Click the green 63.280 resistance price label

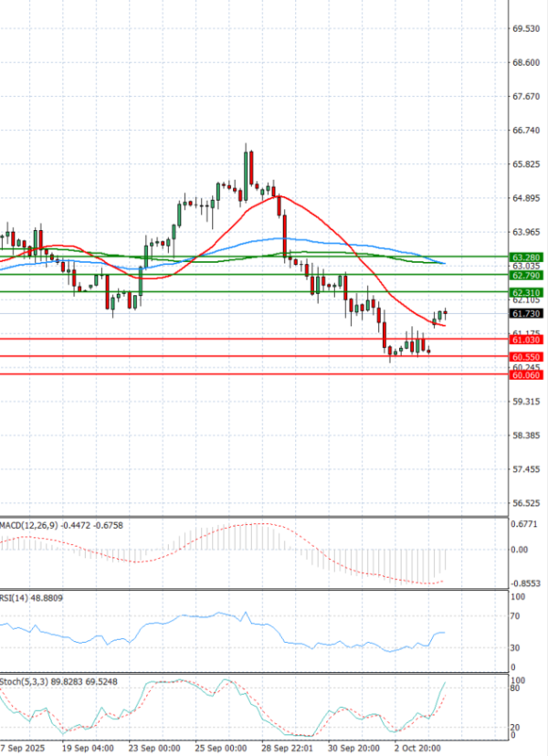click(x=526, y=258)
